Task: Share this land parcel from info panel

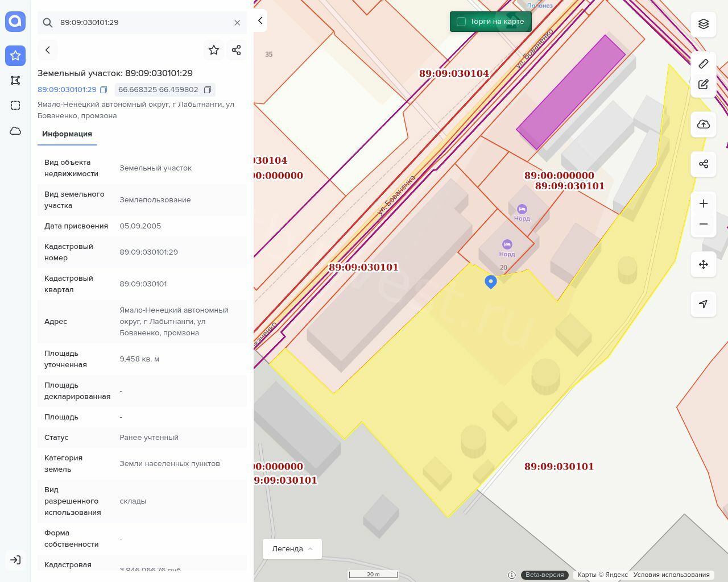Action: coord(237,50)
